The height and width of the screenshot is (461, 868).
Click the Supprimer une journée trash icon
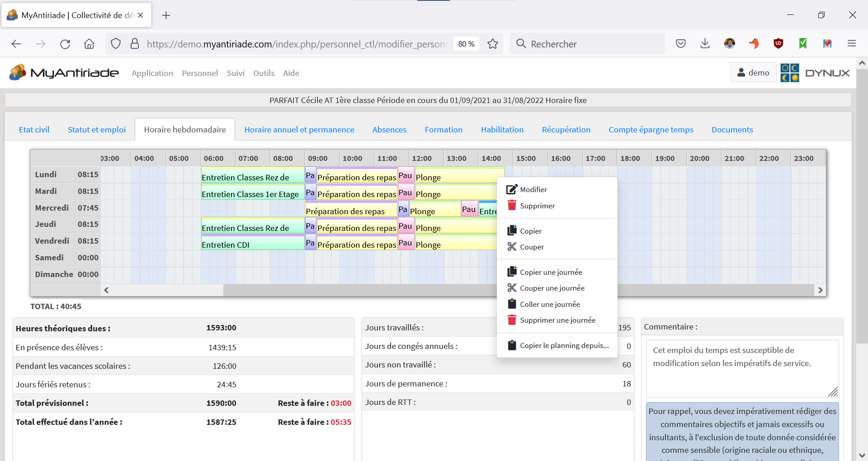coord(511,320)
